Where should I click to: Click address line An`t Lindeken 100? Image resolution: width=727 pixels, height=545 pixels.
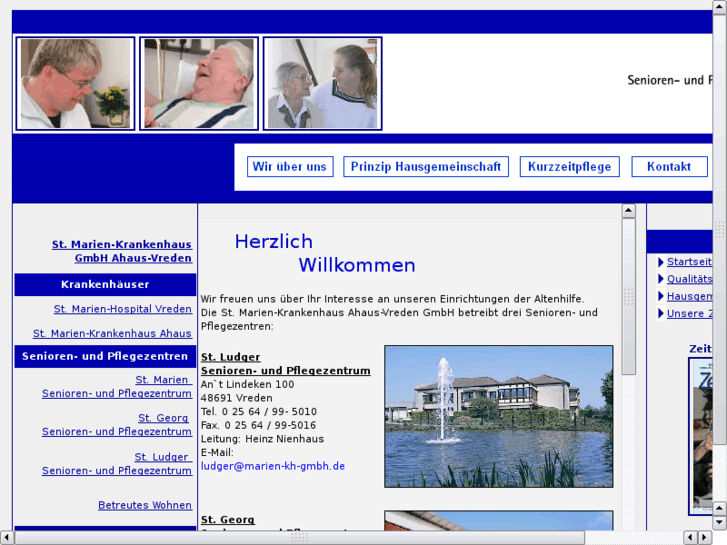point(248,385)
